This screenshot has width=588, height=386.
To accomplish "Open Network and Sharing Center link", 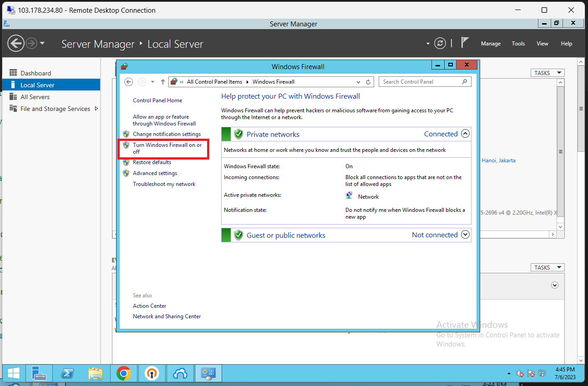I will coord(167,316).
